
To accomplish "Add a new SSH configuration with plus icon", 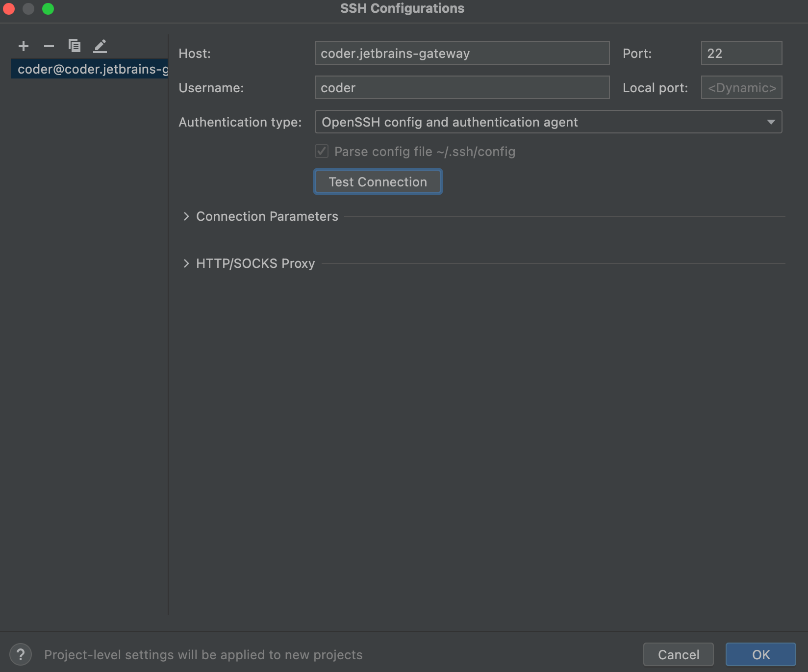I will [x=23, y=46].
